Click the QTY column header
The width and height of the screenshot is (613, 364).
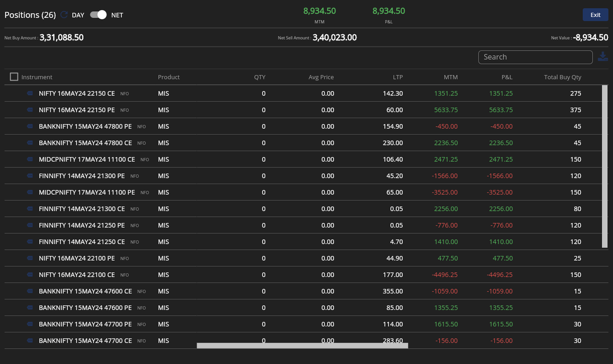(x=260, y=77)
